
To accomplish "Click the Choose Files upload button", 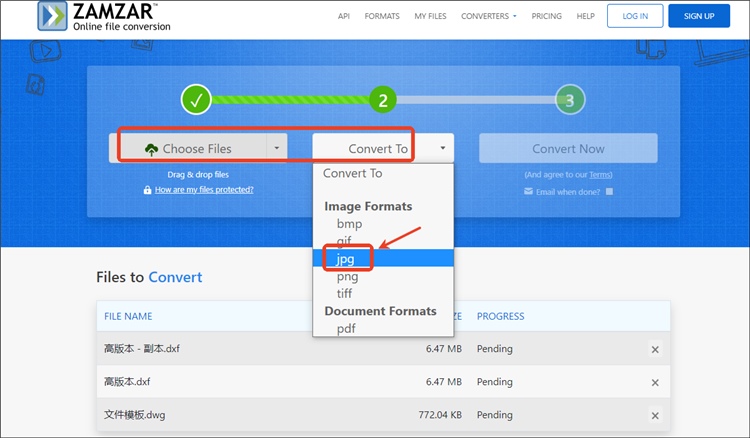I will click(x=188, y=149).
